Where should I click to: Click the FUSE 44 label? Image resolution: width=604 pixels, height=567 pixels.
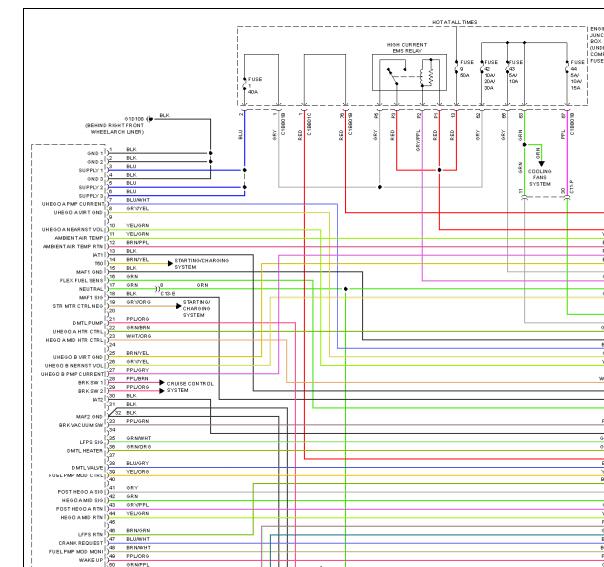(577, 75)
